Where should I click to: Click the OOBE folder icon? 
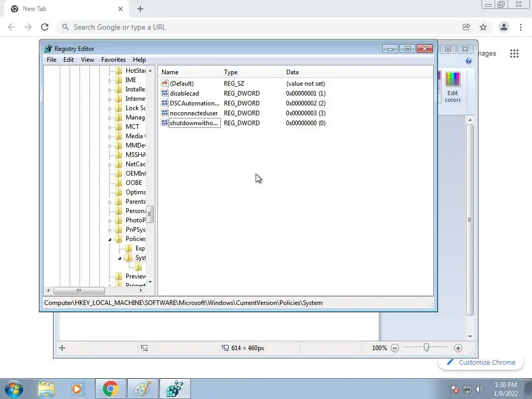(x=119, y=183)
